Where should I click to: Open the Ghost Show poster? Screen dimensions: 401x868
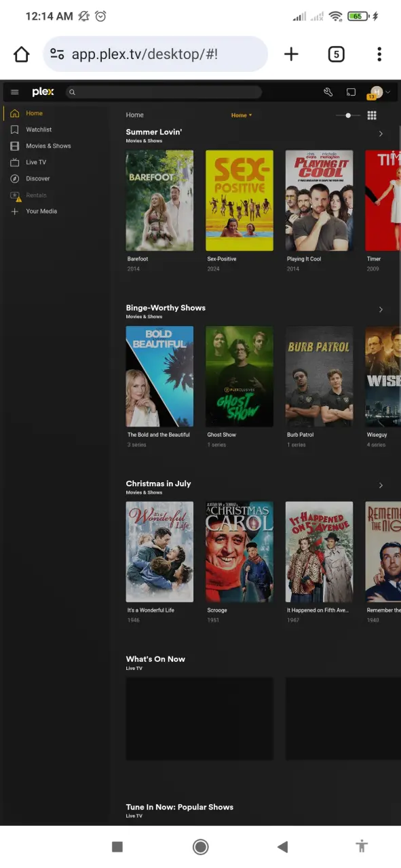tap(240, 376)
